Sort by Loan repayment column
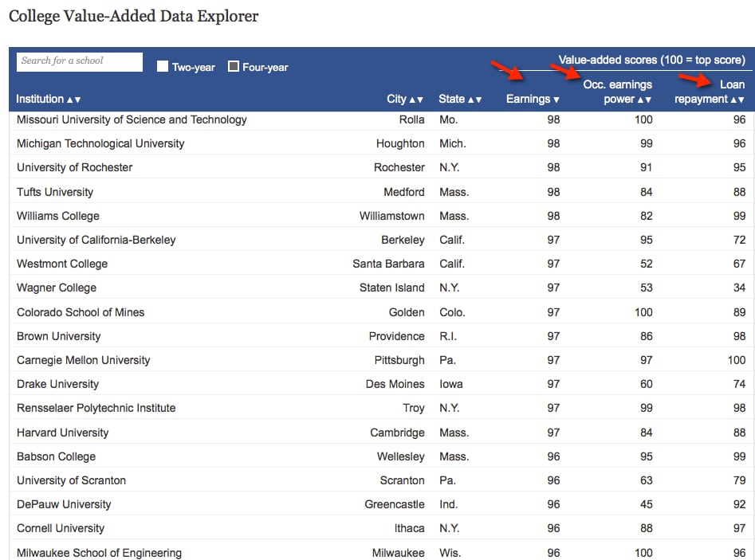The height and width of the screenshot is (560, 755). [x=710, y=92]
